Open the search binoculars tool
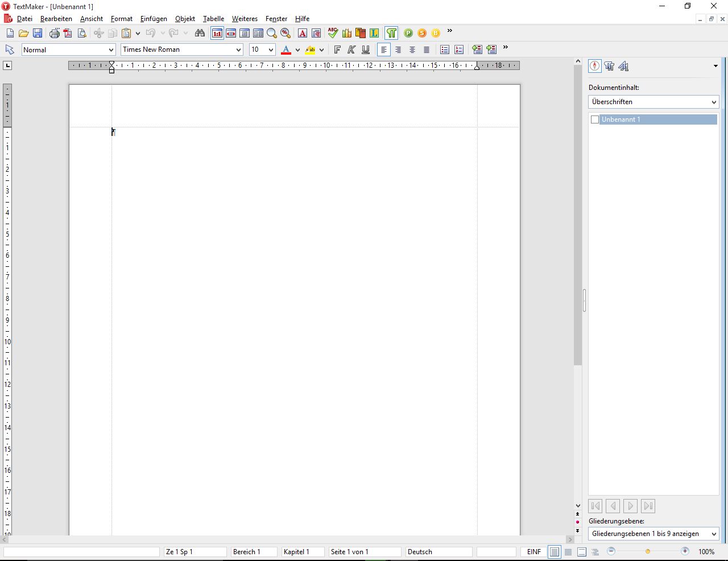 [x=200, y=34]
